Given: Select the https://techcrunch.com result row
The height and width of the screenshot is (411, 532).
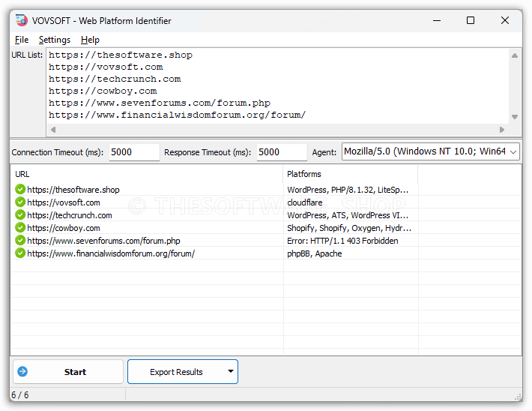Looking at the screenshot, I should pos(266,215).
